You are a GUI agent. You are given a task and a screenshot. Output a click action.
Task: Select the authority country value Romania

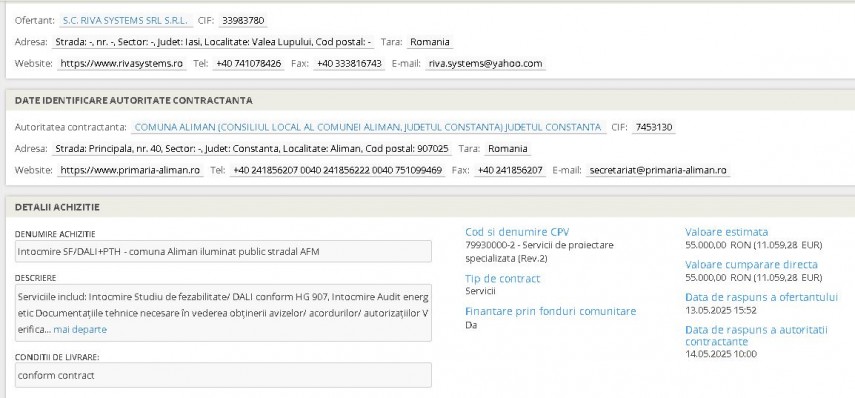tap(508, 148)
